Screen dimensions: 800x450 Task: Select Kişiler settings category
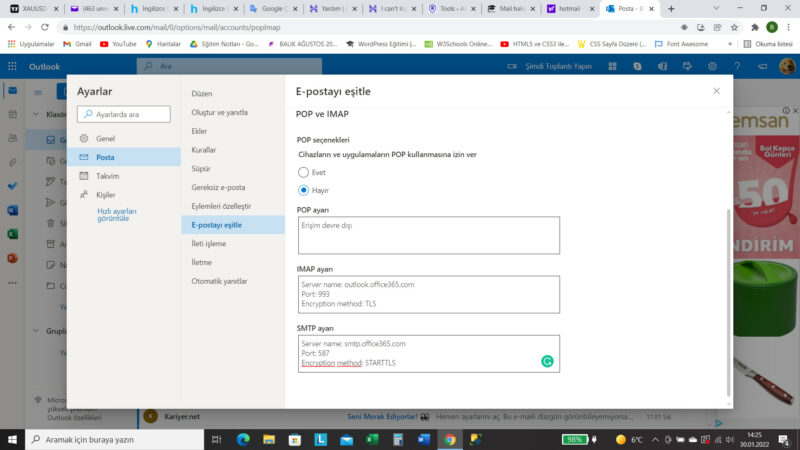[124, 195]
